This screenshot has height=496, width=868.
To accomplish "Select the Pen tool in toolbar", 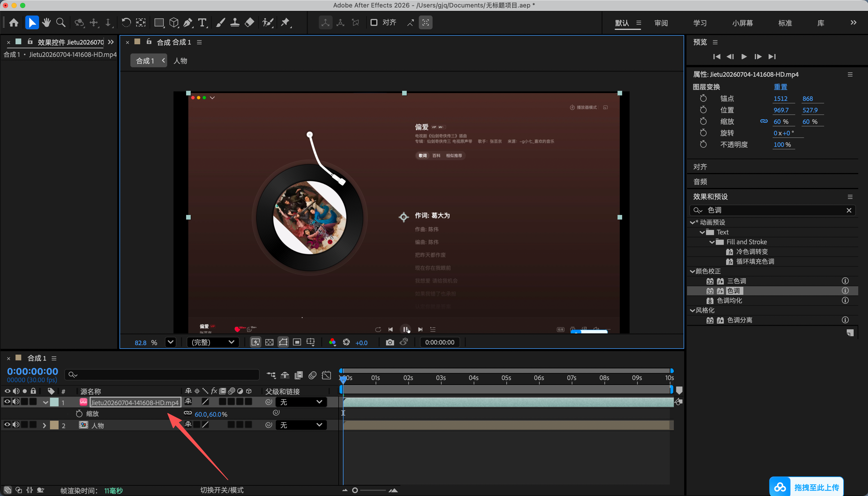I will [188, 23].
